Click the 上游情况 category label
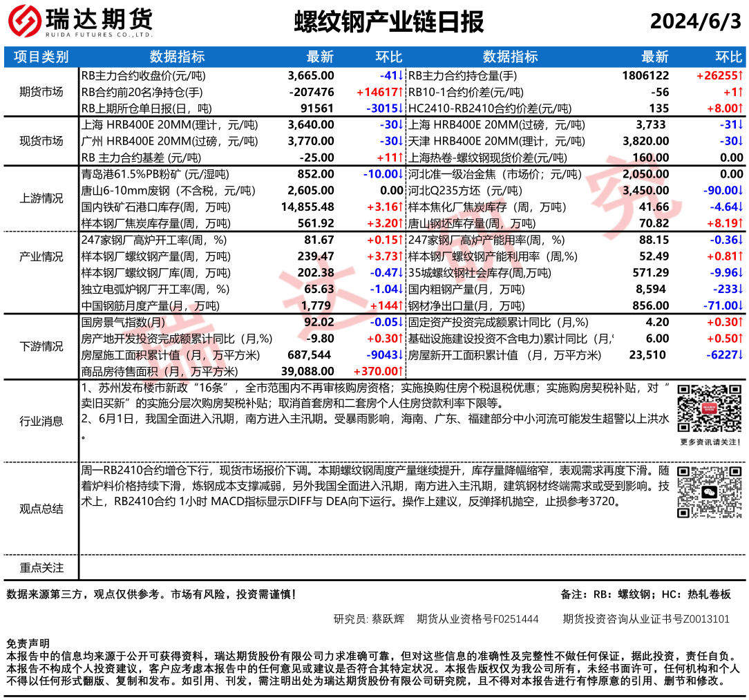The image size is (749, 700). pos(41,198)
